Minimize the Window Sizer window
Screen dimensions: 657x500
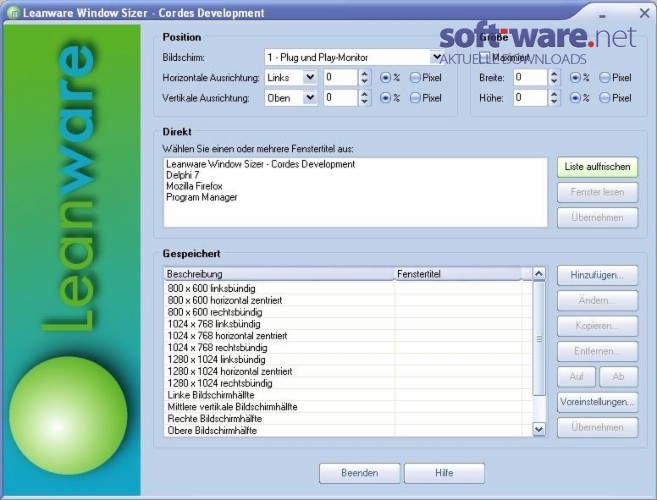point(602,16)
